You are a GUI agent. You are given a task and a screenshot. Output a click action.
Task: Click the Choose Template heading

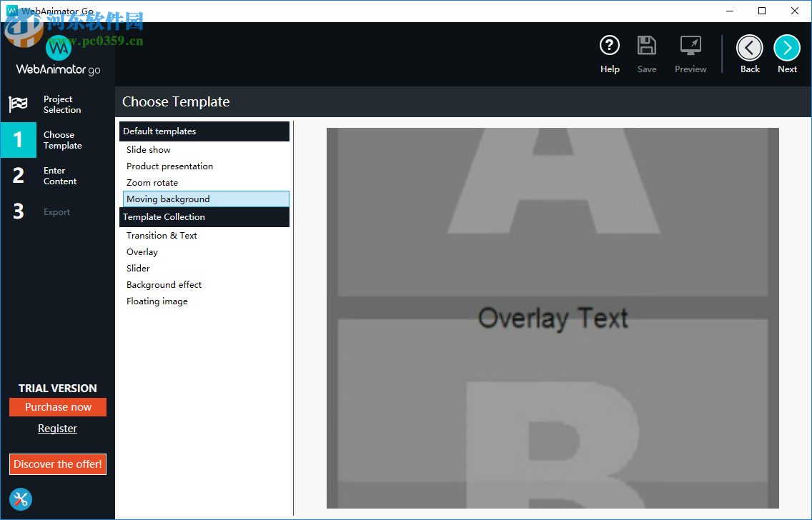tap(176, 102)
